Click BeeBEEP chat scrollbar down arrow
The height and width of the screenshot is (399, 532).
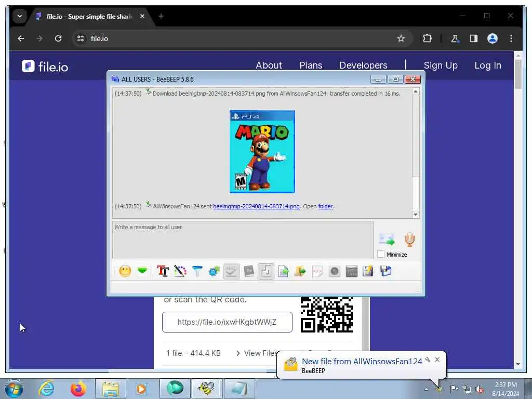416,215
